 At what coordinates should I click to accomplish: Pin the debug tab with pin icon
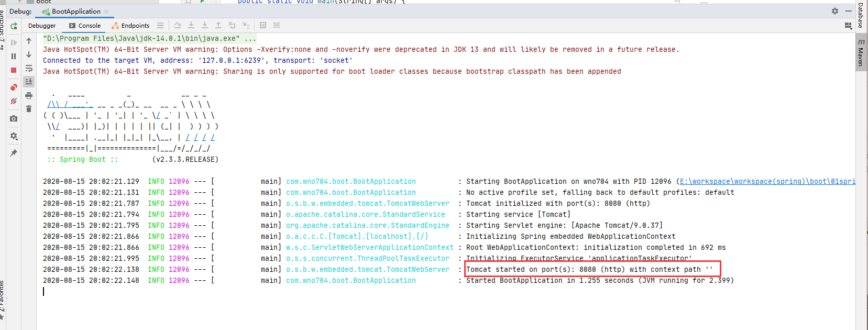point(14,153)
